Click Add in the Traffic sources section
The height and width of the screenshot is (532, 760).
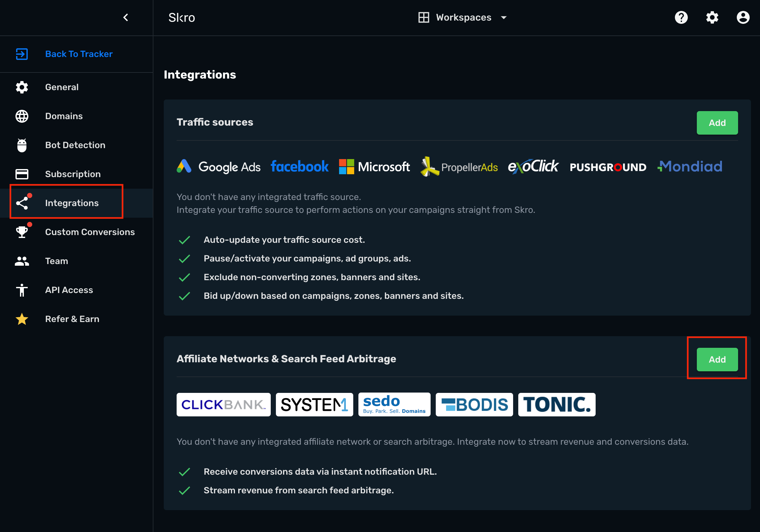[717, 123]
